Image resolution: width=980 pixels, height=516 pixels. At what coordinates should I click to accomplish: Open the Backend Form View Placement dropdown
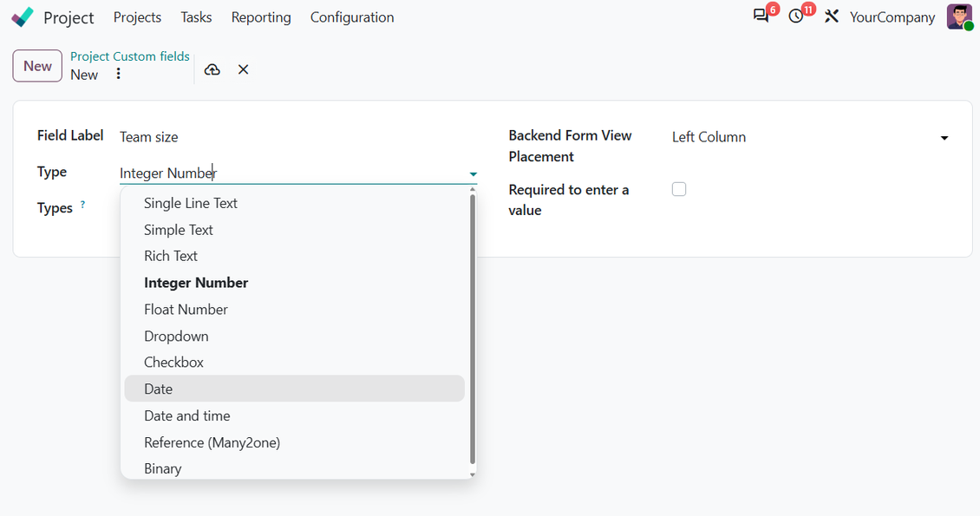click(809, 137)
